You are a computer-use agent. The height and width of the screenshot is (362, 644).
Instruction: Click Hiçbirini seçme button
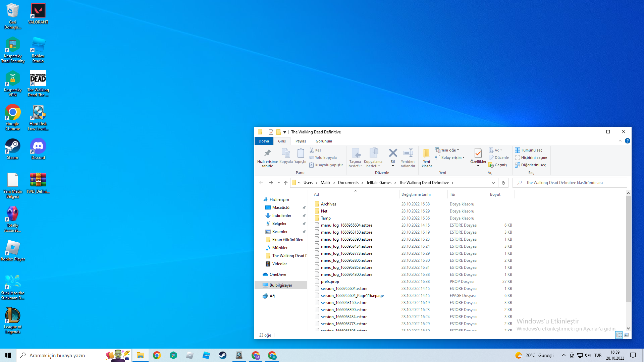click(x=534, y=158)
